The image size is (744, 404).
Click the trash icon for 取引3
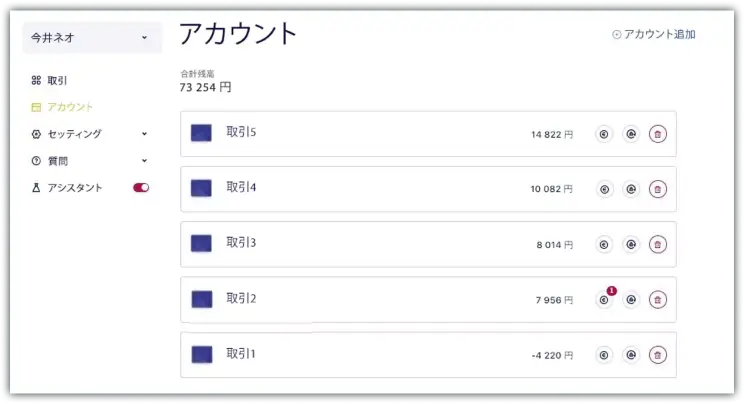click(657, 244)
